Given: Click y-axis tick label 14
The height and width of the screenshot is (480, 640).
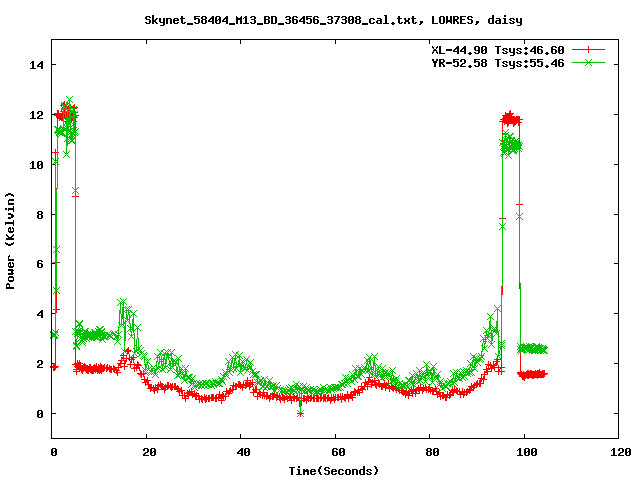Looking at the screenshot, I should coord(36,65).
